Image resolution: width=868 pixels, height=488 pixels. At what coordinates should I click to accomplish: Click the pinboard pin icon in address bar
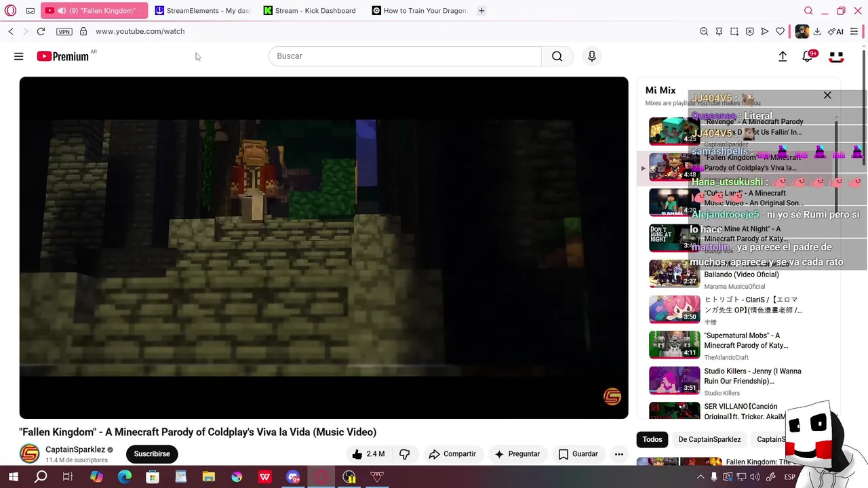tap(719, 31)
